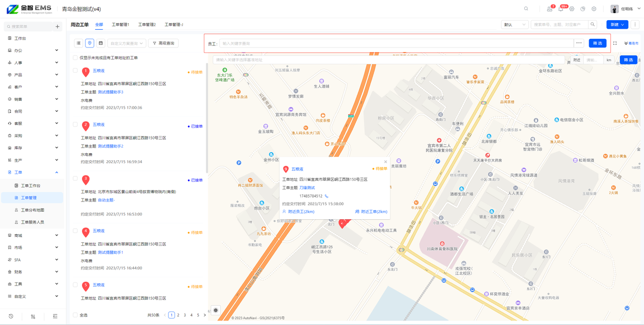Open the contacts inbox icon with badge 7

(549, 9)
